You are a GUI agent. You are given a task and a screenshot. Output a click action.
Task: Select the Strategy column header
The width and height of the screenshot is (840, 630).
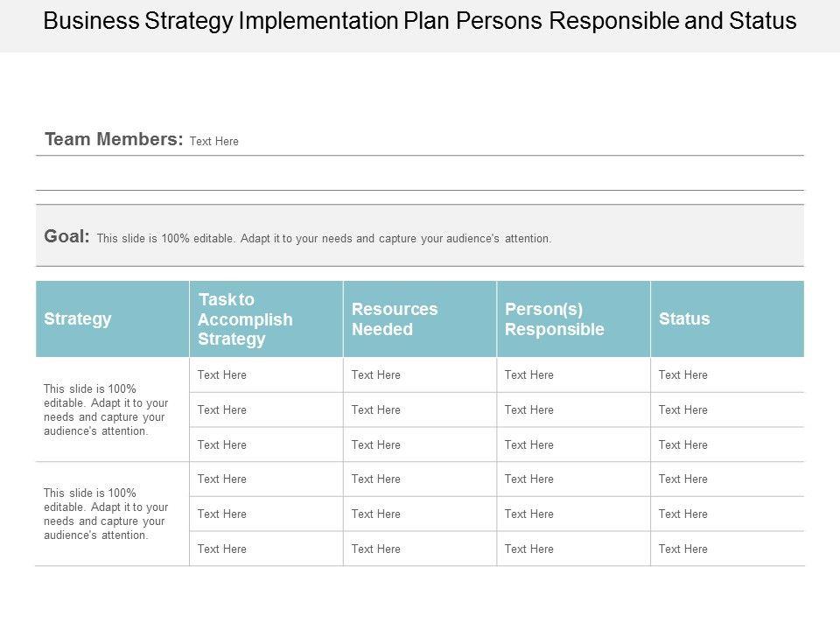point(78,318)
